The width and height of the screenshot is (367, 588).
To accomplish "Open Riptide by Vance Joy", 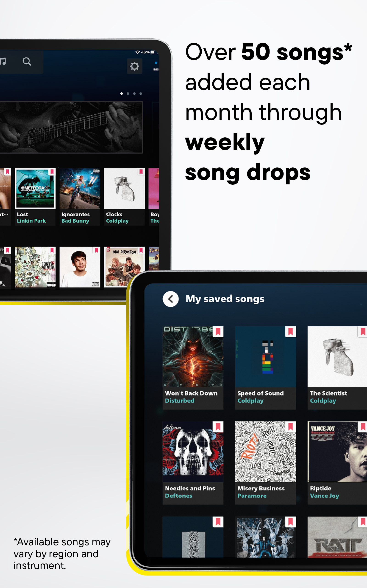I will (x=337, y=463).
